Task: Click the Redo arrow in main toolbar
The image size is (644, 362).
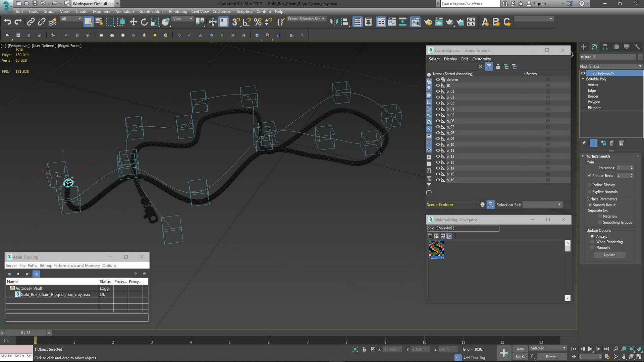Action: 18,22
